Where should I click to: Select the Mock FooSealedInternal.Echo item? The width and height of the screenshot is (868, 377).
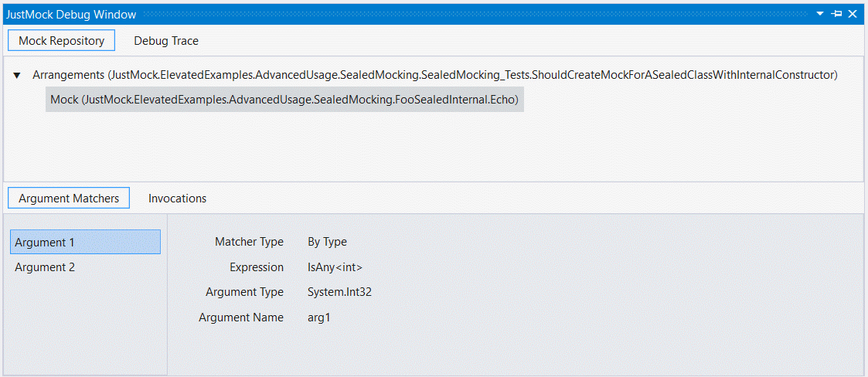point(284,100)
